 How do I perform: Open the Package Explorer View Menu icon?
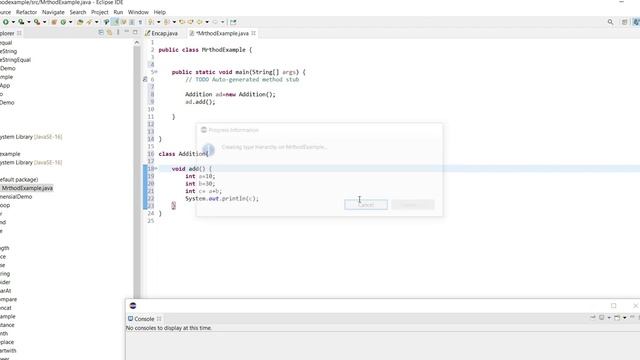coord(118,32)
